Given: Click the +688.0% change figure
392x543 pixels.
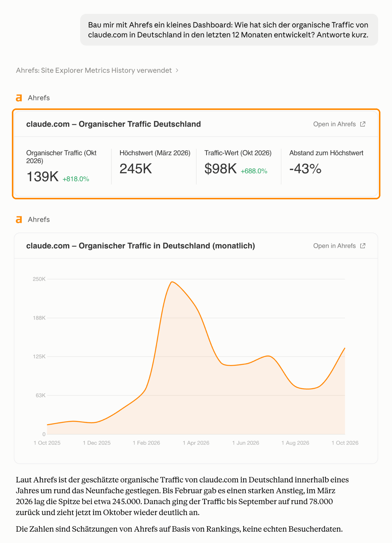Looking at the screenshot, I should (x=254, y=171).
